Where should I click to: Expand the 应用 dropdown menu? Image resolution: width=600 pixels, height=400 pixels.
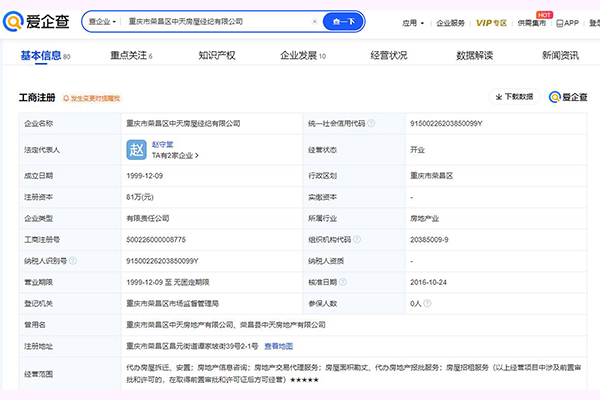pos(412,21)
